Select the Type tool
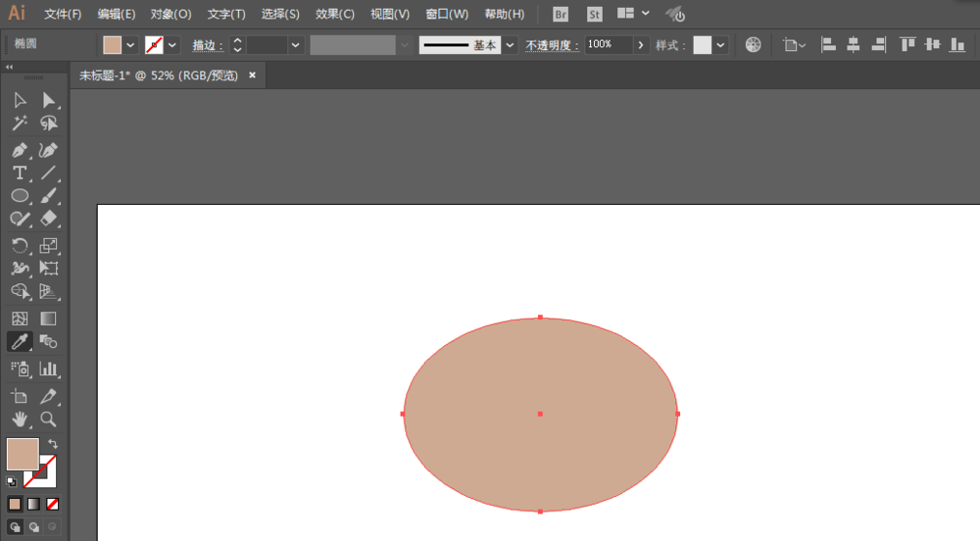 pyautogui.click(x=20, y=173)
